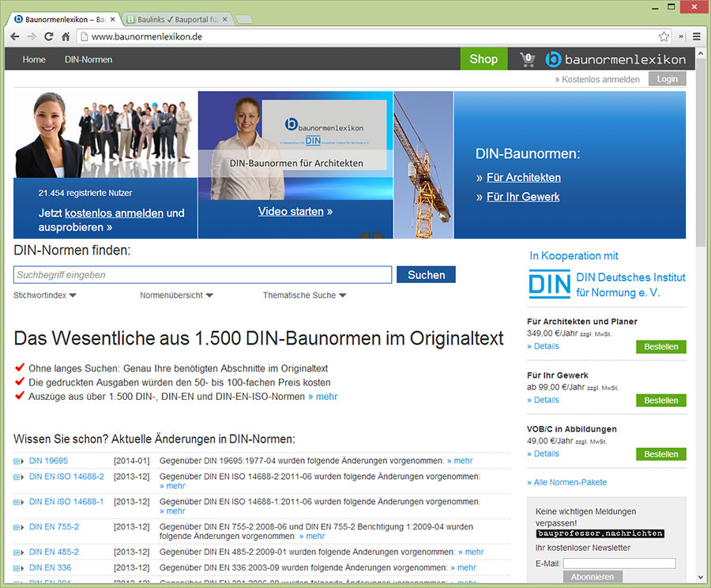Screen dimensions: 711x588
Task: Focus the newsletter E-Mail field
Action: point(619,563)
